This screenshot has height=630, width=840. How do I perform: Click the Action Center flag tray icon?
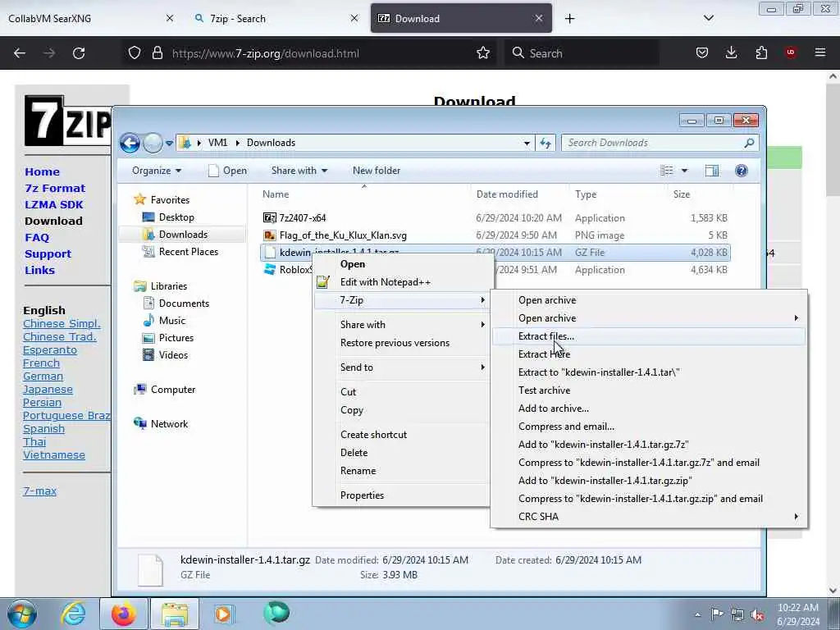pyautogui.click(x=717, y=614)
